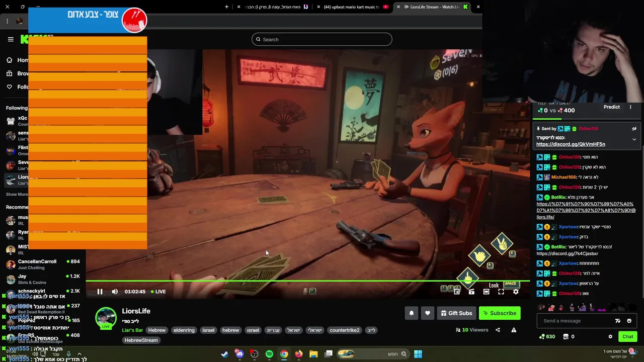Jump to LIVE indicator in player
The height and width of the screenshot is (362, 644).
click(158, 292)
